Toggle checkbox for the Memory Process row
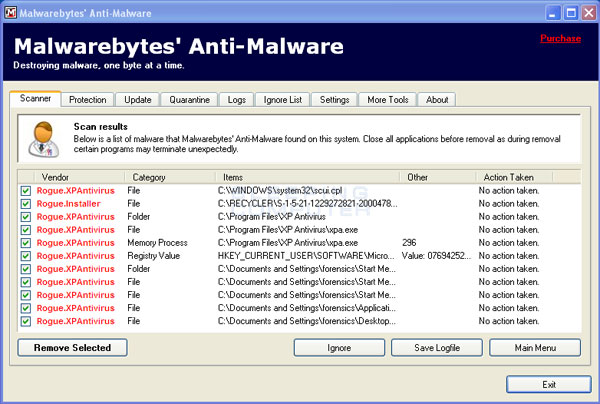Image resolution: width=600 pixels, height=404 pixels. tap(26, 243)
